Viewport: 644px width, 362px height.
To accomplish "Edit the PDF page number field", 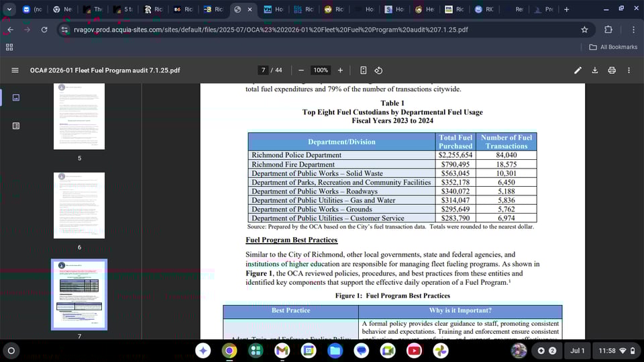I will tap(263, 71).
